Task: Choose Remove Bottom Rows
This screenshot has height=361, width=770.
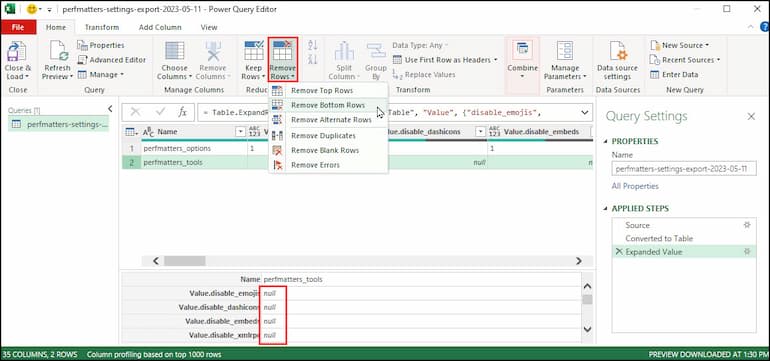Action: pyautogui.click(x=328, y=105)
